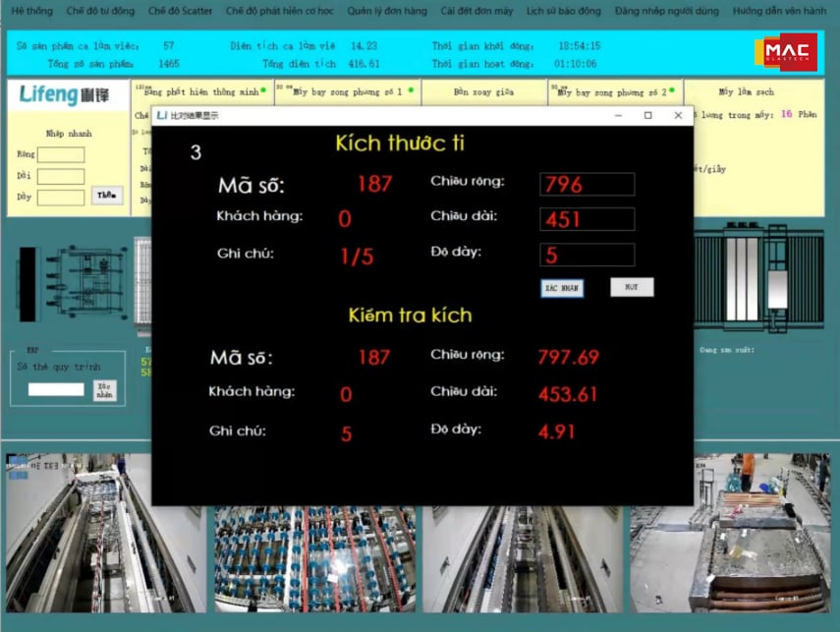Focus the Dài quick-entry field

tap(61, 176)
